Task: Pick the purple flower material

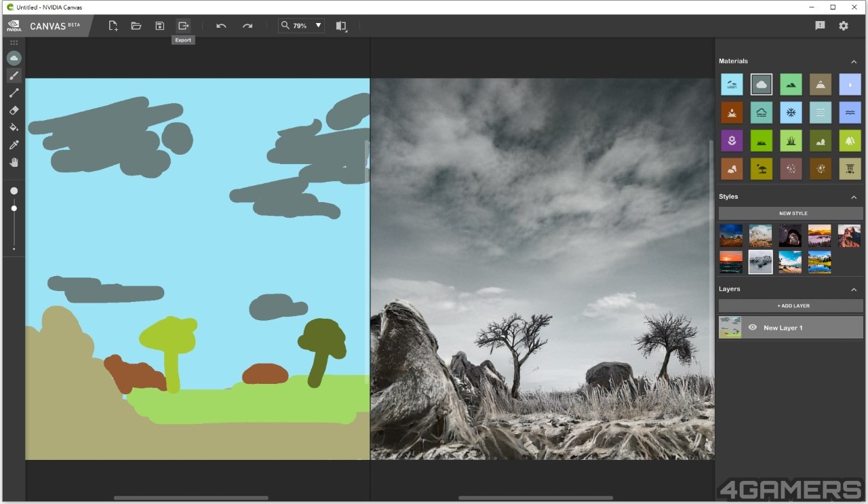Action: pos(732,140)
